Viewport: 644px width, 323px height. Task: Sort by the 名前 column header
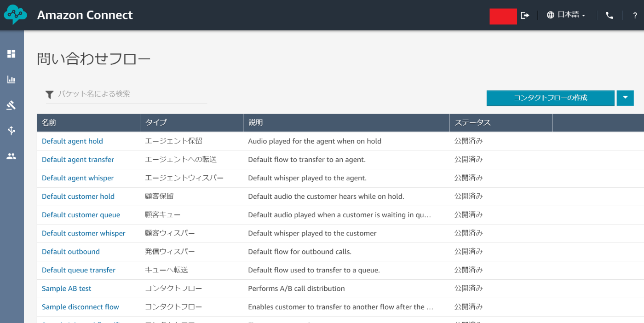click(88, 123)
